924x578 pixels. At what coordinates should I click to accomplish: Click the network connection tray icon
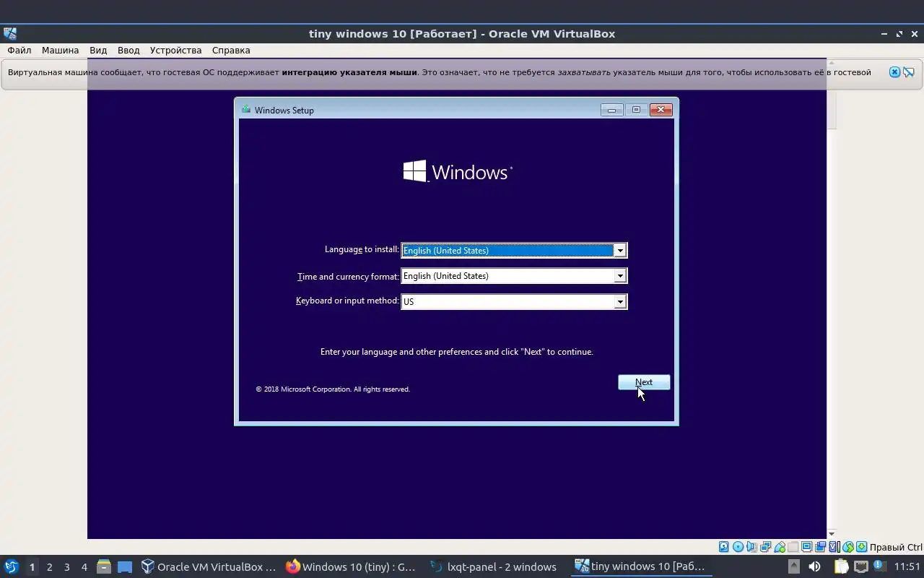tap(861, 566)
